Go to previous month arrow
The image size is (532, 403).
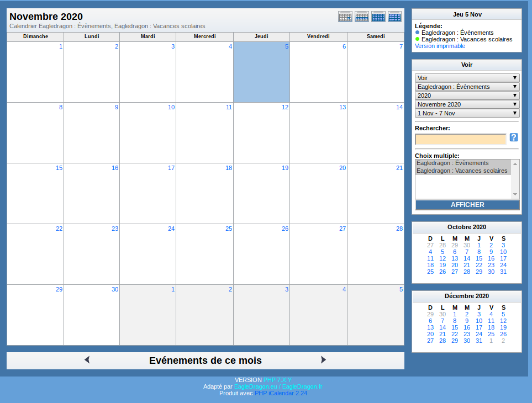(87, 360)
